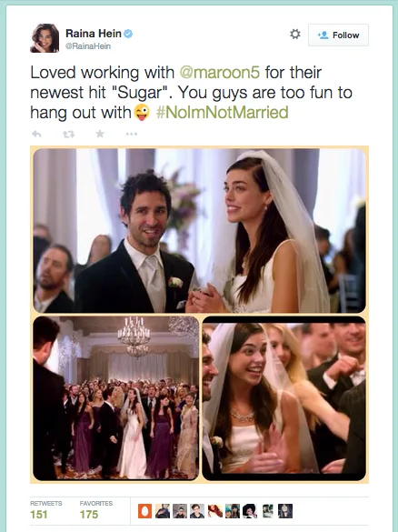Click the last avatar in favoriters row

pos(285,511)
